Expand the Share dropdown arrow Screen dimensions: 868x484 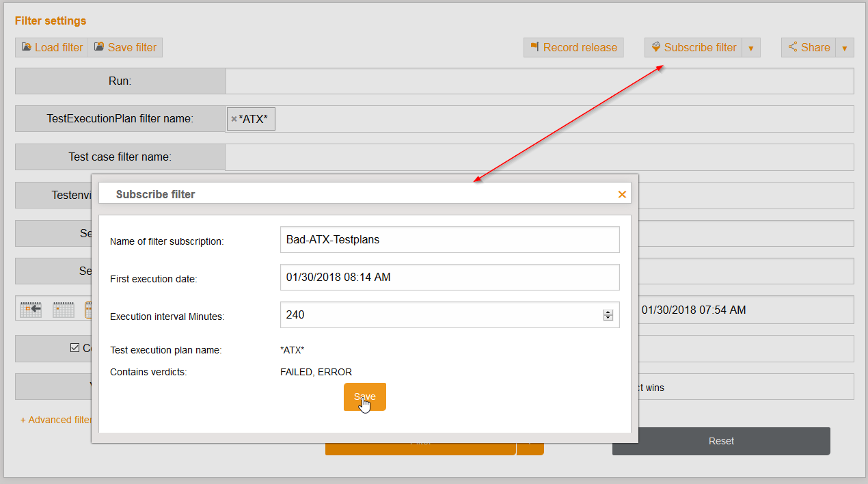click(845, 48)
